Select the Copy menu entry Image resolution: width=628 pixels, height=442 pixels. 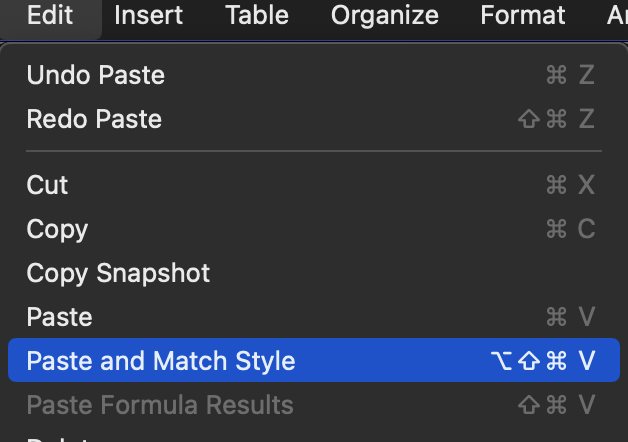pos(57,229)
